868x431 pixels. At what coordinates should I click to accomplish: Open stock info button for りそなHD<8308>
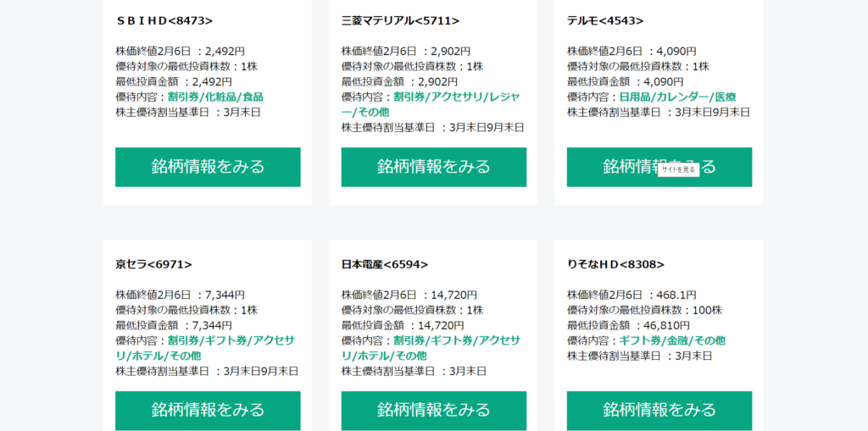coord(659,411)
